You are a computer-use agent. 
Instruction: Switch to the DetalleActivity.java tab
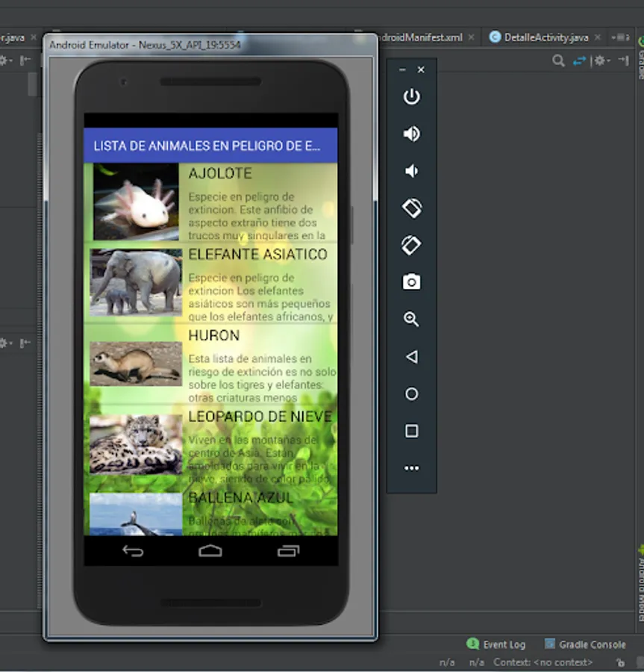(545, 37)
